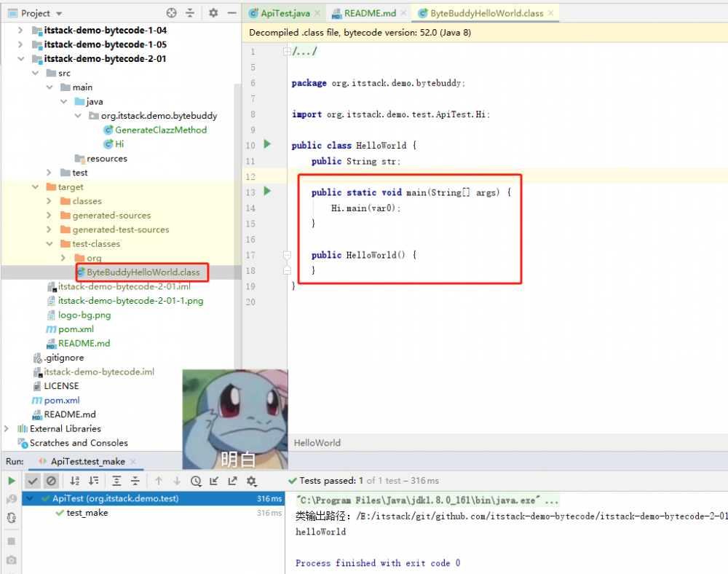Sort tests by duration

tap(93, 481)
